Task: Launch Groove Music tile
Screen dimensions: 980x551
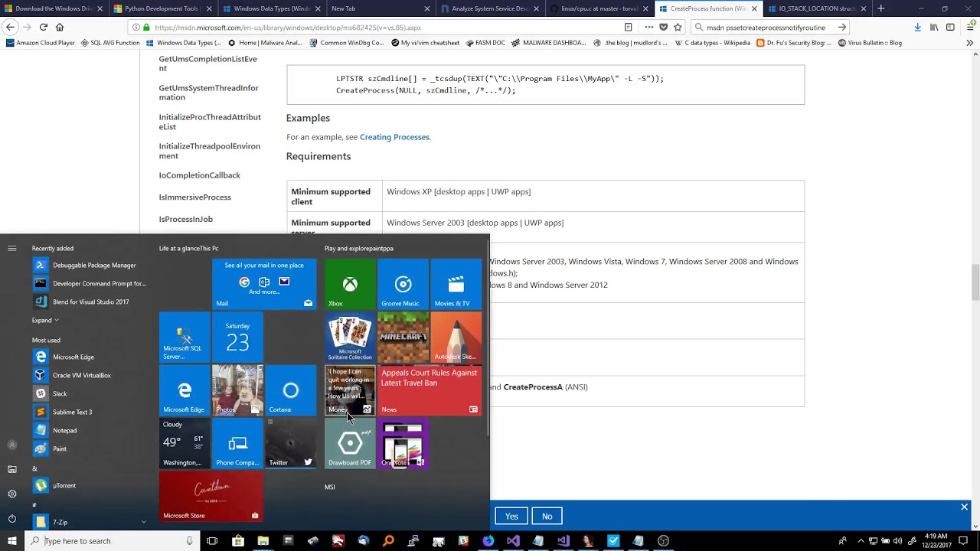Action: pos(403,284)
